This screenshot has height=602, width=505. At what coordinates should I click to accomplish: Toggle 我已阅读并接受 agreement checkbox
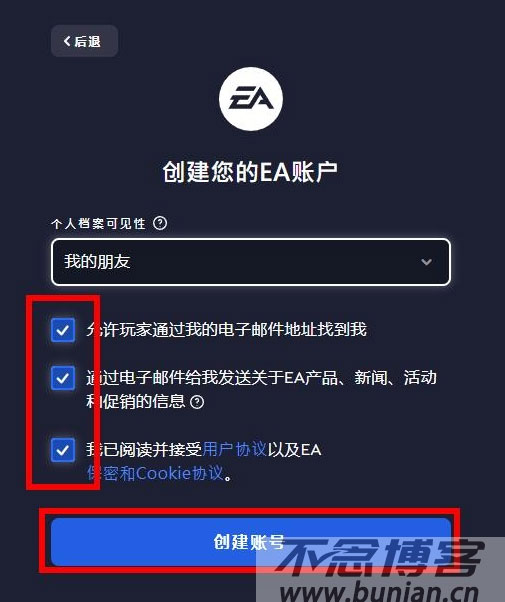pos(63,450)
